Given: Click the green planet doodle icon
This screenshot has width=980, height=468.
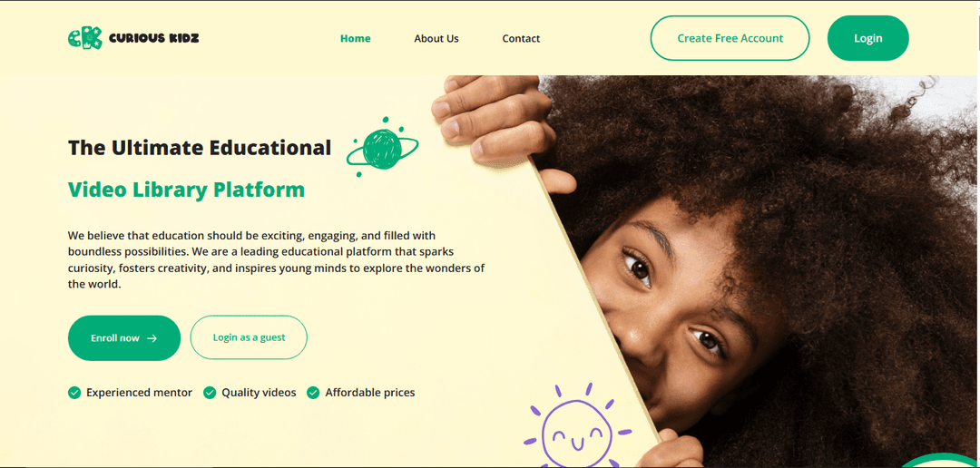Looking at the screenshot, I should pyautogui.click(x=383, y=148).
